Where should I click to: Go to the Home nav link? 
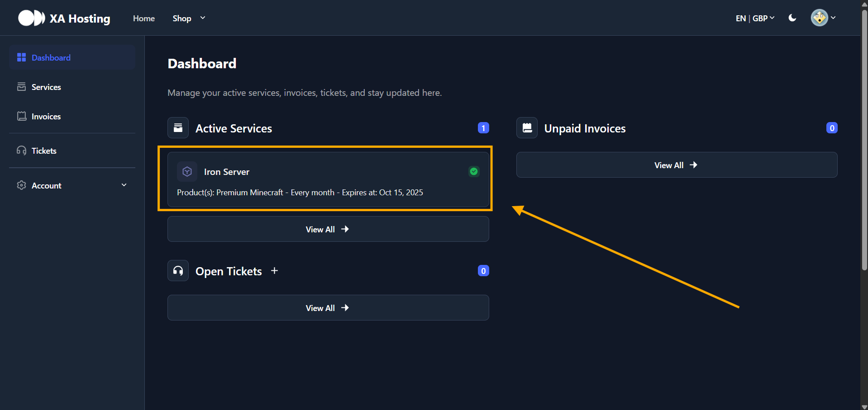pyautogui.click(x=144, y=18)
